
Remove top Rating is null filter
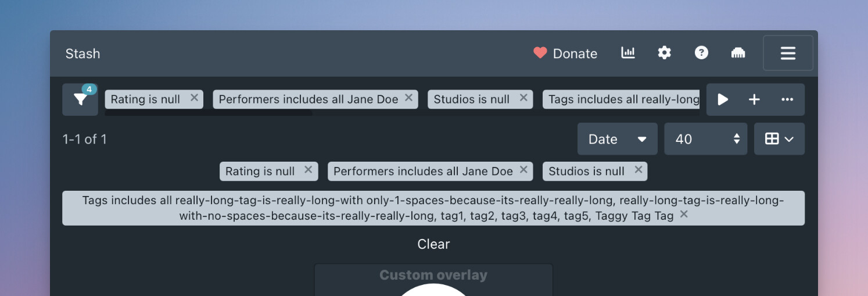point(195,98)
